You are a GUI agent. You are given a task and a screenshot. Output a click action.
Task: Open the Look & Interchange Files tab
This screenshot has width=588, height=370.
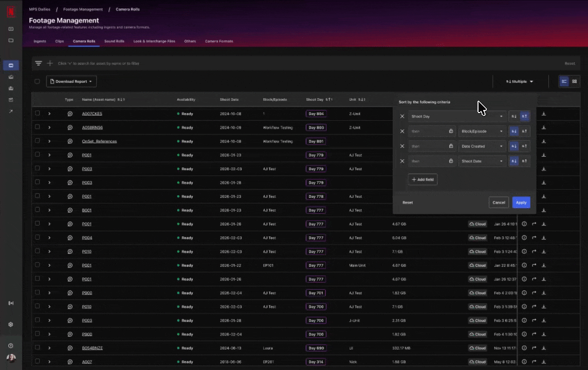coord(154,41)
